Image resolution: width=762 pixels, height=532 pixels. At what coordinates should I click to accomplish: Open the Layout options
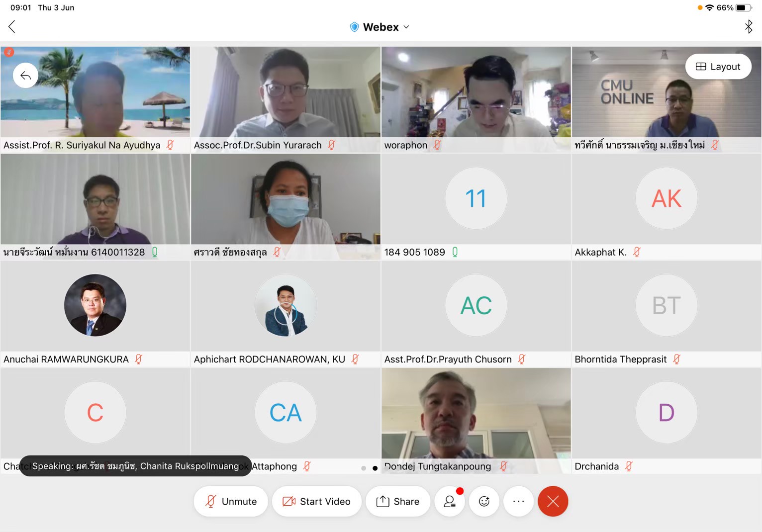tap(718, 67)
